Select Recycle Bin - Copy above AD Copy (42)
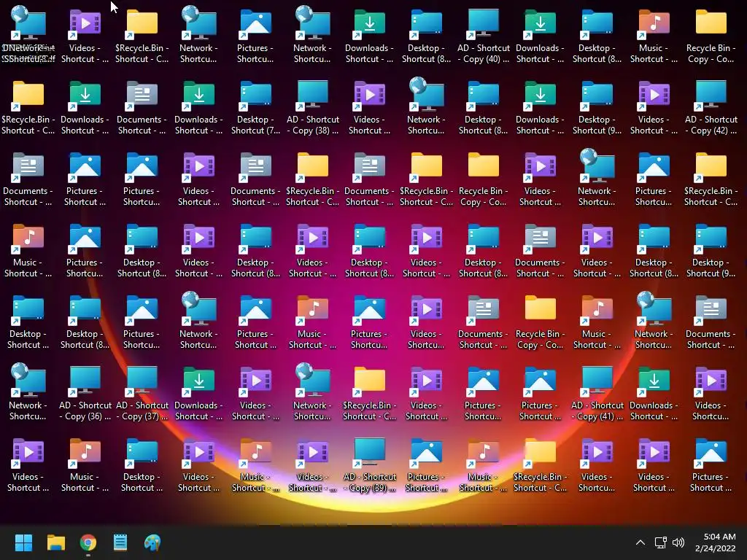The image size is (747, 560). [x=711, y=36]
